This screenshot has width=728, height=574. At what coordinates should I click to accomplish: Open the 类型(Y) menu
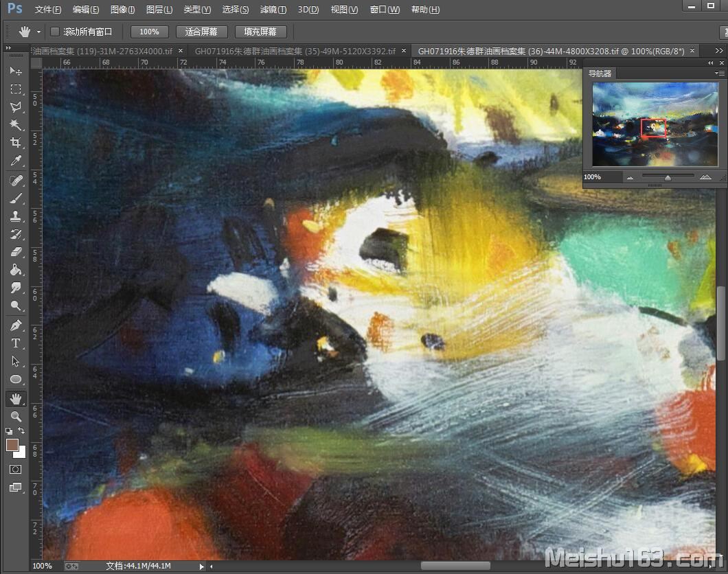197,10
